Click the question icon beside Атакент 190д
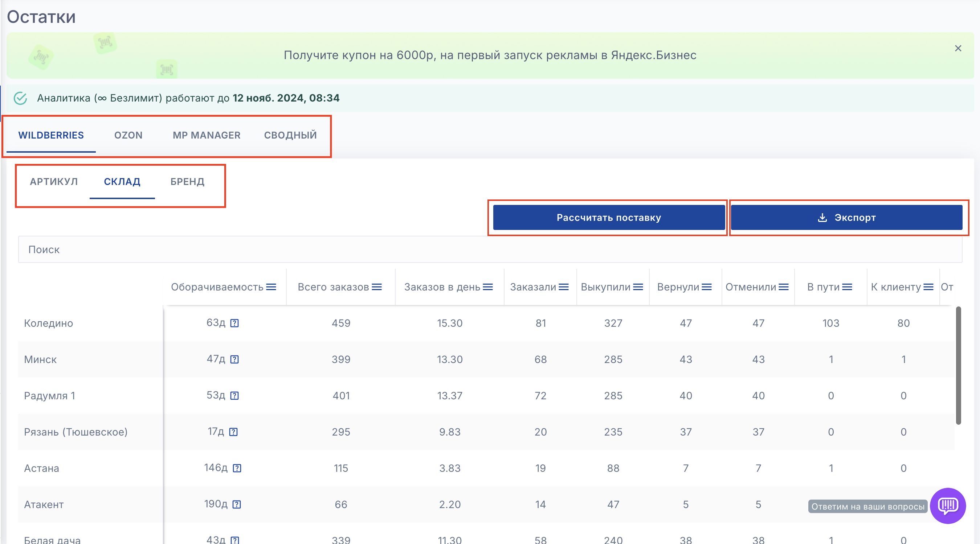Viewport: 980px width, 544px height. click(237, 504)
